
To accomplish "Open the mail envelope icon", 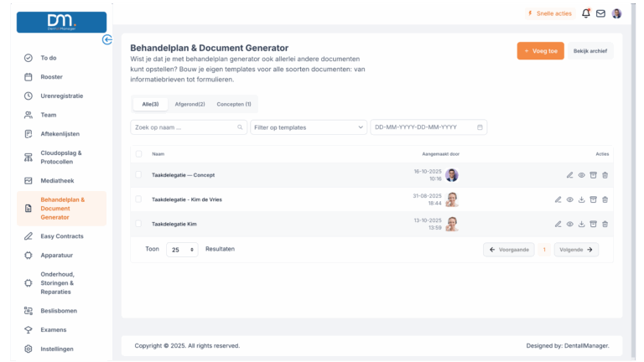I will 600,13.
